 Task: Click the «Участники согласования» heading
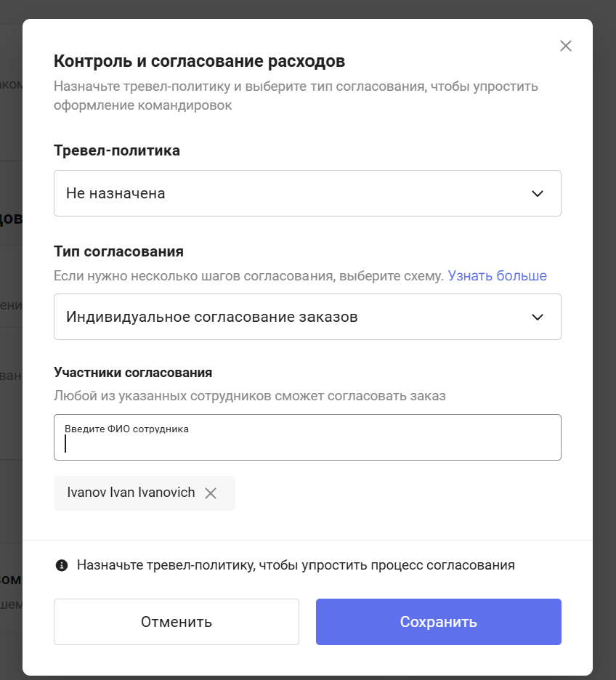(x=133, y=373)
